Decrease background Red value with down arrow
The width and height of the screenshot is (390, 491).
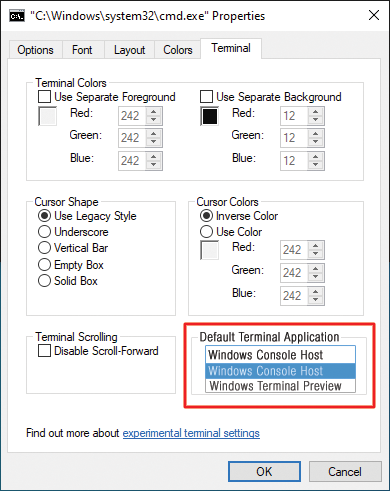tap(315, 120)
